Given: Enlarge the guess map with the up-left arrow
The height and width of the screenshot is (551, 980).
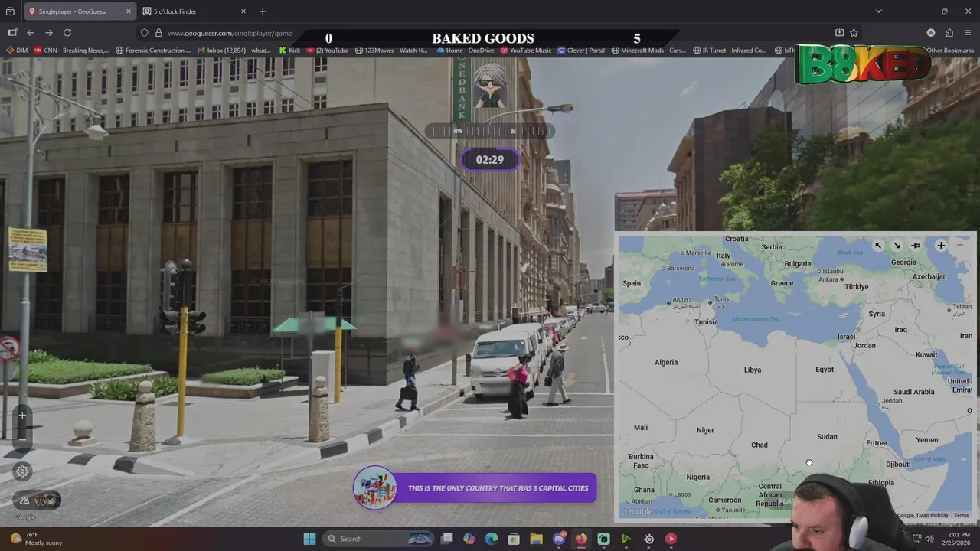Looking at the screenshot, I should (878, 246).
